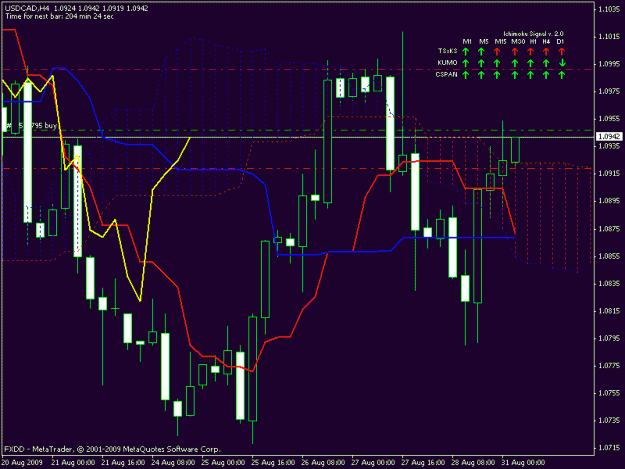Image resolution: width=625 pixels, height=469 pixels.
Task: Click the '31 Aug 00:00' time axis label
Action: click(x=523, y=463)
